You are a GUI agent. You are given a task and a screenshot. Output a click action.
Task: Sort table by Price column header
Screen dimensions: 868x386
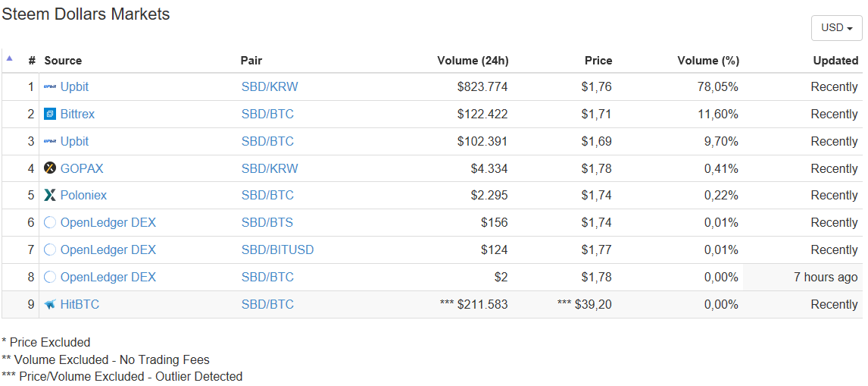(598, 61)
